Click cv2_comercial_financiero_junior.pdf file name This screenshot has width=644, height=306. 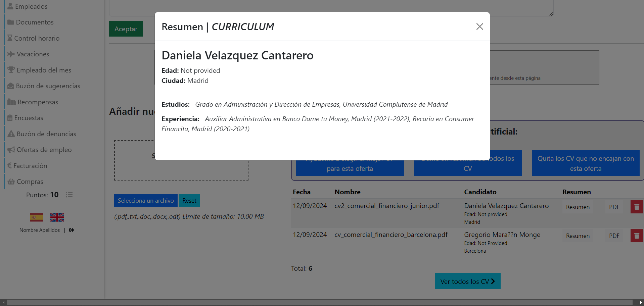point(387,206)
